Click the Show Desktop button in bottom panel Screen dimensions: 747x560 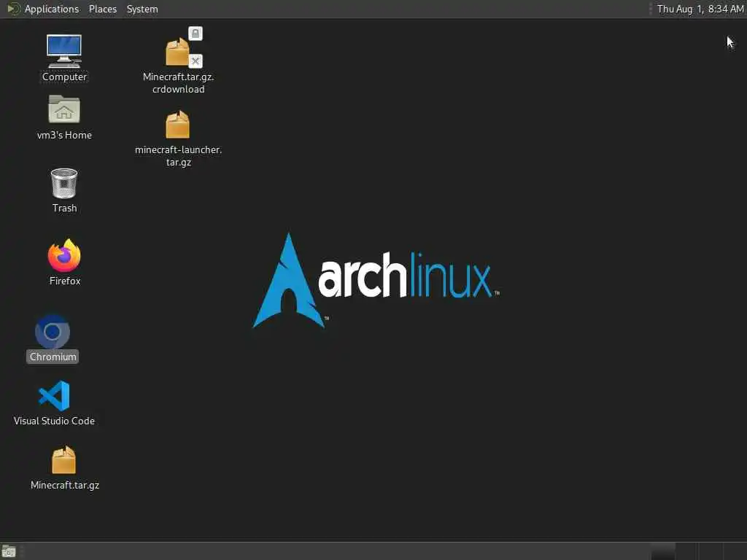(9, 551)
